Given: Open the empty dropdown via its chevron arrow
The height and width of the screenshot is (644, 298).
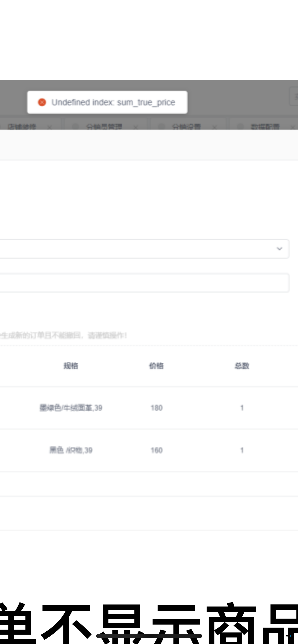Looking at the screenshot, I should coord(279,248).
